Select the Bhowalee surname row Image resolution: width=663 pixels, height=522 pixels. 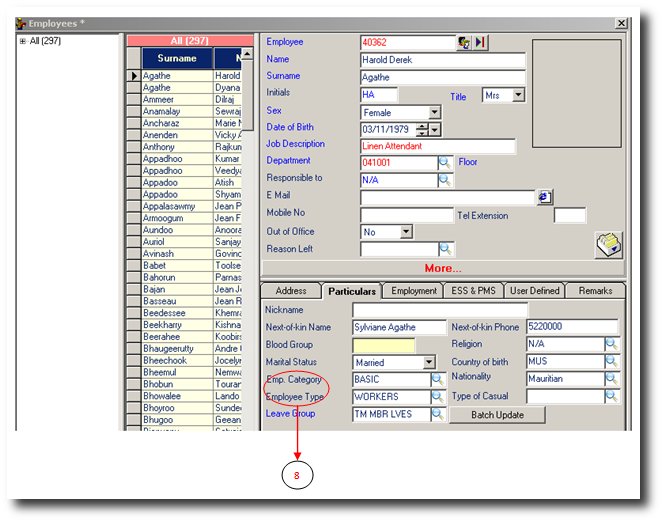click(x=177, y=396)
